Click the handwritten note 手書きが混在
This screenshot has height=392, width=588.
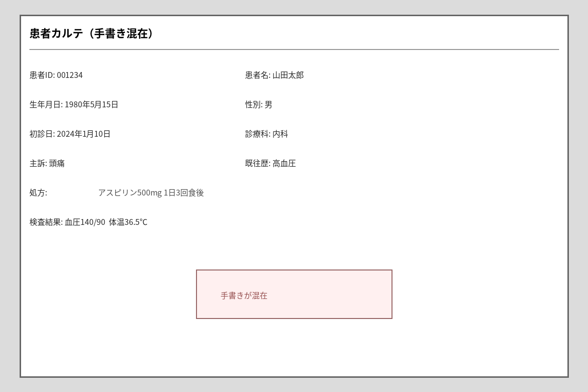pos(244,295)
